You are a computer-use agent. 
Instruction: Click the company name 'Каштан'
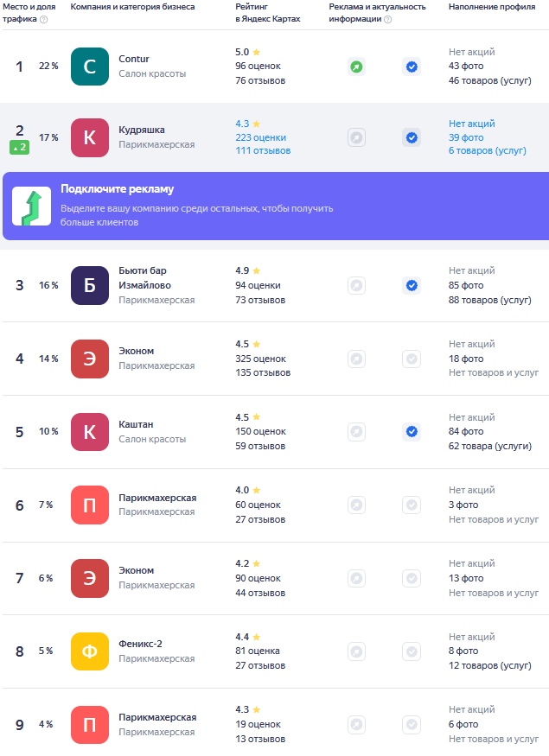(x=136, y=424)
